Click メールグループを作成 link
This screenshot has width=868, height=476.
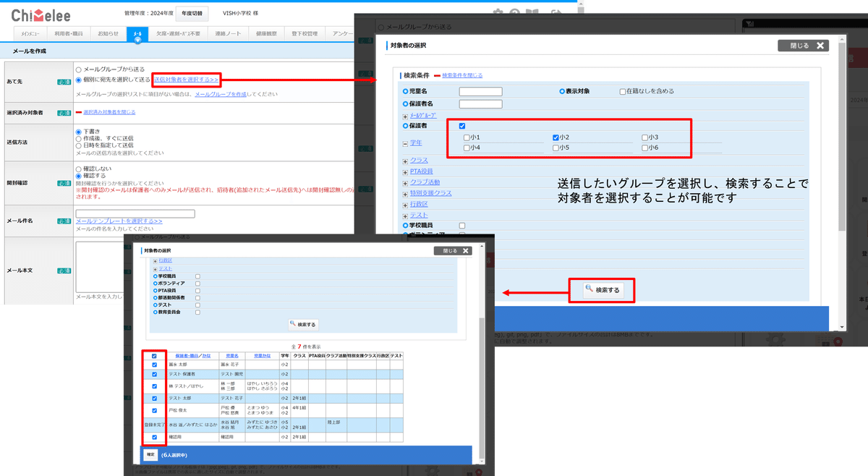tap(219, 94)
